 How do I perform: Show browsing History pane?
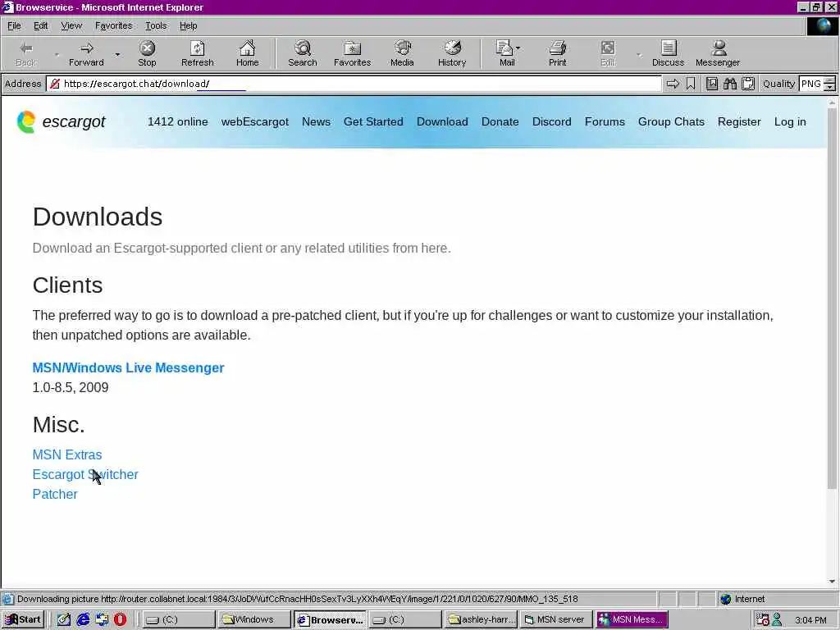pos(452,53)
